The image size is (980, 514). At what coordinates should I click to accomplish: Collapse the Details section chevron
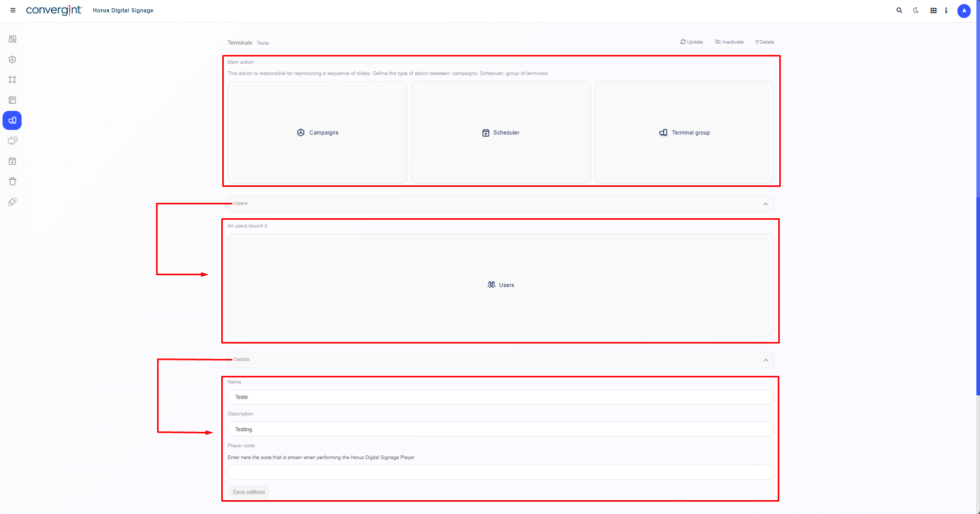coord(765,360)
